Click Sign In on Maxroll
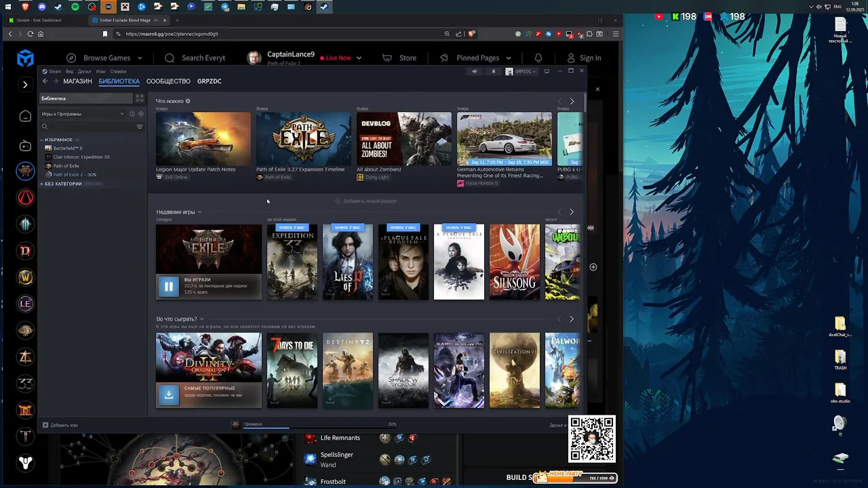 (x=584, y=58)
